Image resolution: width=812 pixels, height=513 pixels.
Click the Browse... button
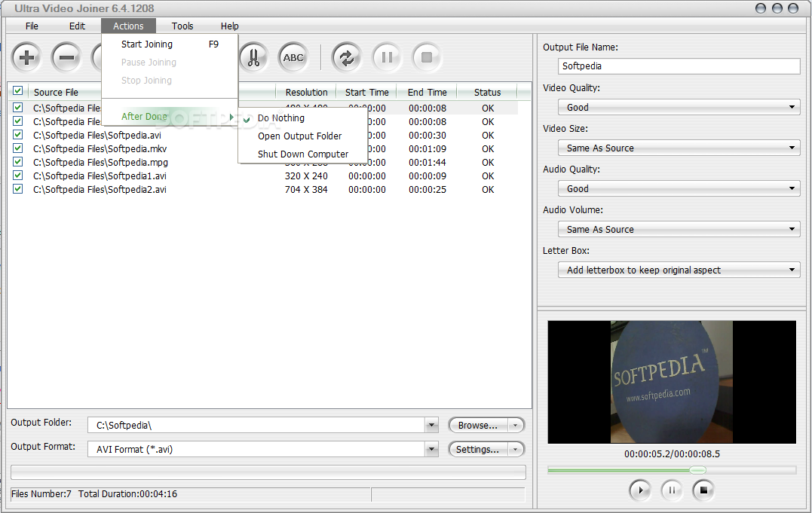477,426
